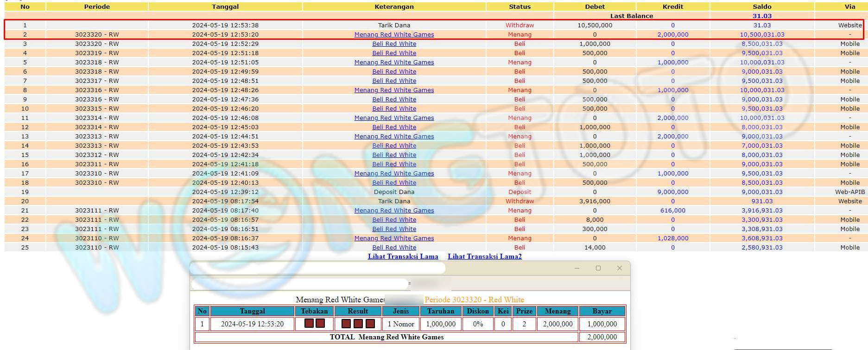This screenshot has width=868, height=350.
Task: Click first red square under Tebakan
Action: (x=309, y=323)
